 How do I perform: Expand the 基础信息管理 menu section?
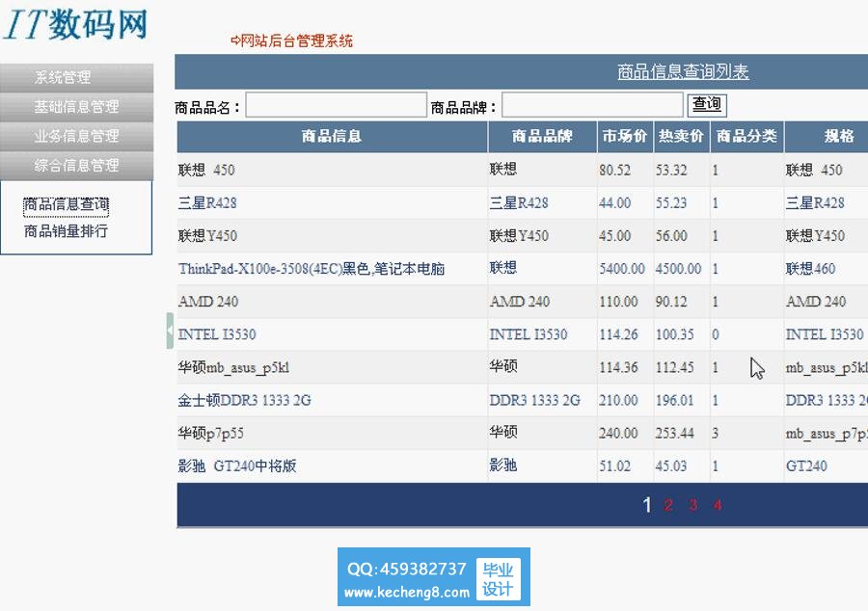tap(76, 107)
